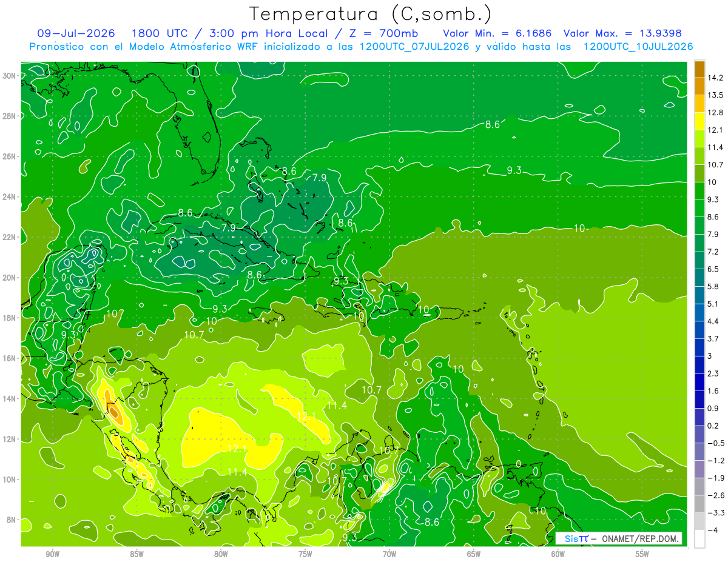Pick the legend swatch between 12.8 and 13.5
Screen dimensions: 728x562
pos(699,104)
